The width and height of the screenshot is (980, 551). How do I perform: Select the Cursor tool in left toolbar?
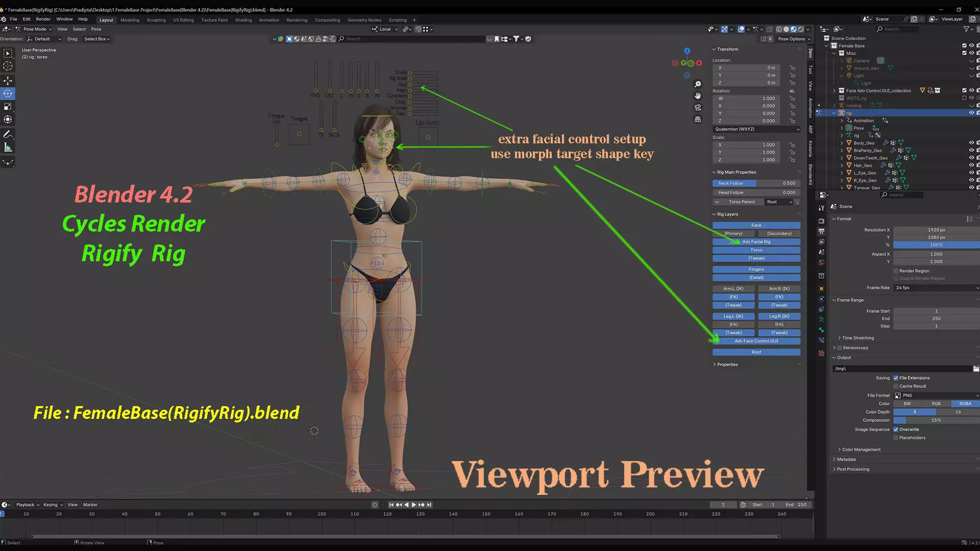tap(8, 66)
